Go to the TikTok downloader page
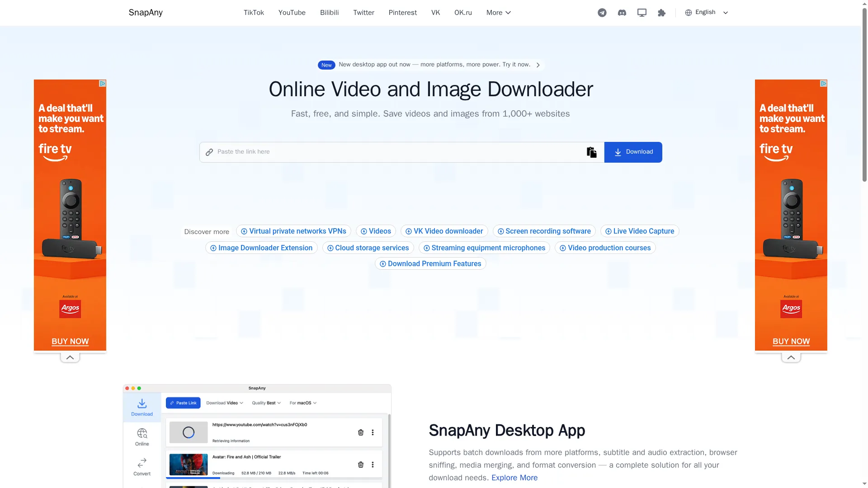Viewport: 868px width, 488px height. tap(254, 13)
